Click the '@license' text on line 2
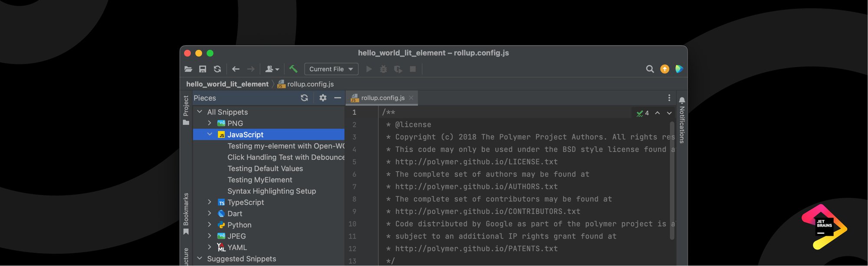Viewport: 868px width, 266px height. (413, 124)
